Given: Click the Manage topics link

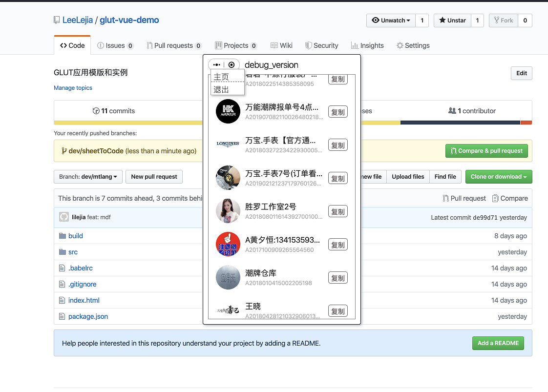Looking at the screenshot, I should click(73, 88).
